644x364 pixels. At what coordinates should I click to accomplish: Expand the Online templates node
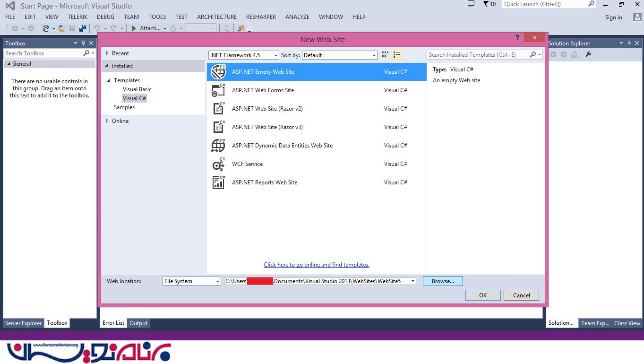(107, 121)
